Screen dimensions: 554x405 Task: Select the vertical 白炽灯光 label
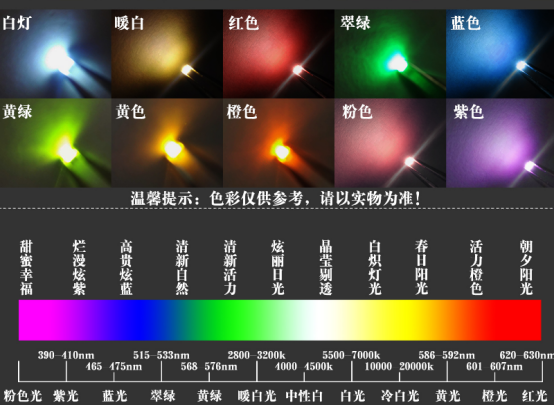coord(375,268)
